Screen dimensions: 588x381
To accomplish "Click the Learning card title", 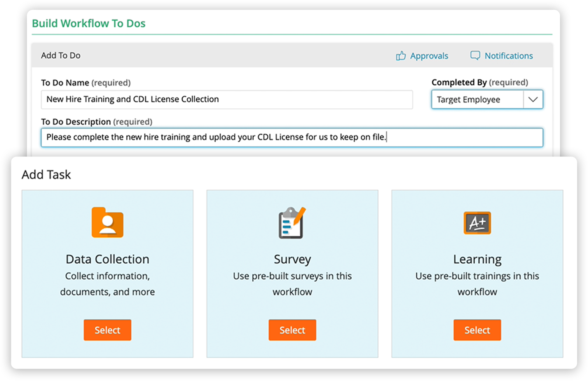I will click(477, 259).
